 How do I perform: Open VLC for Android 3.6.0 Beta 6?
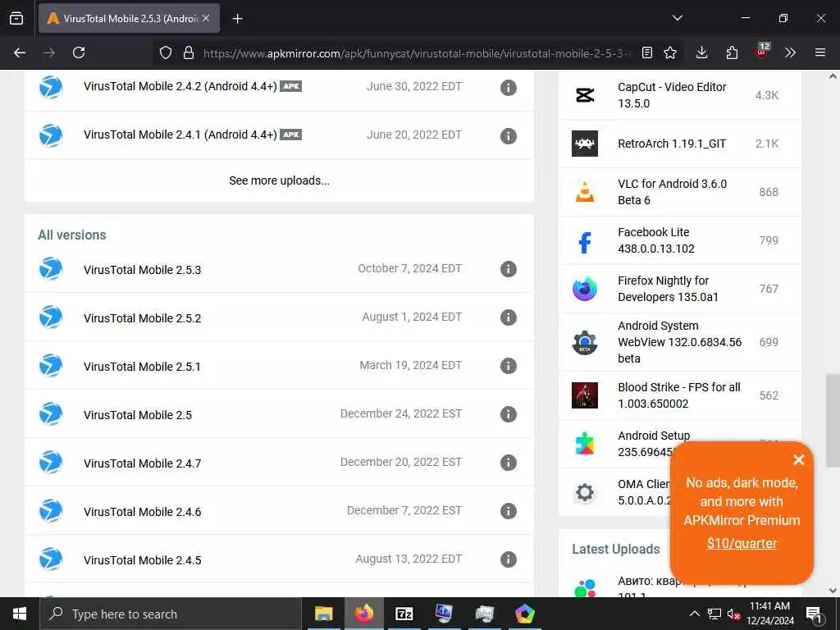click(673, 192)
